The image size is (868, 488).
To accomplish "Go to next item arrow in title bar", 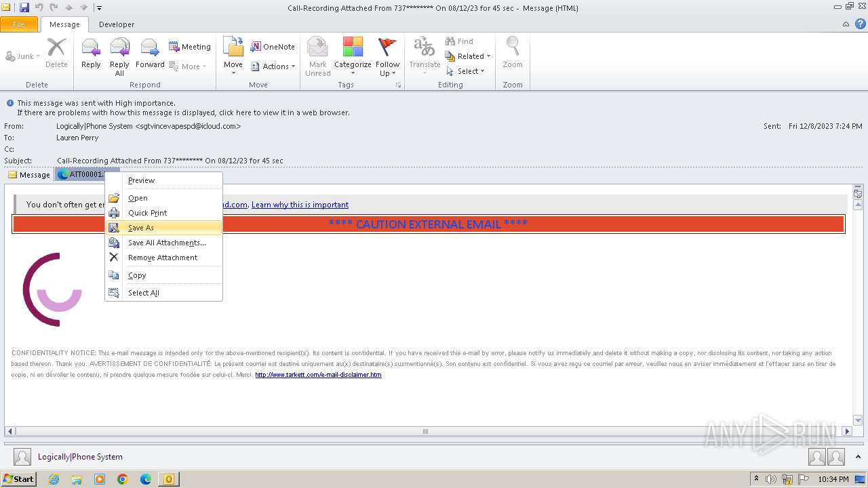I will click(x=84, y=7).
